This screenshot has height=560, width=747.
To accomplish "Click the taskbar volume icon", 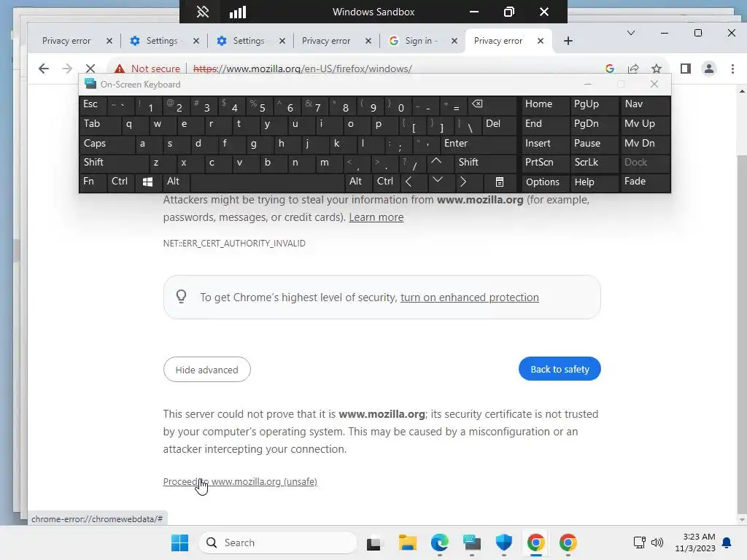I will (657, 542).
